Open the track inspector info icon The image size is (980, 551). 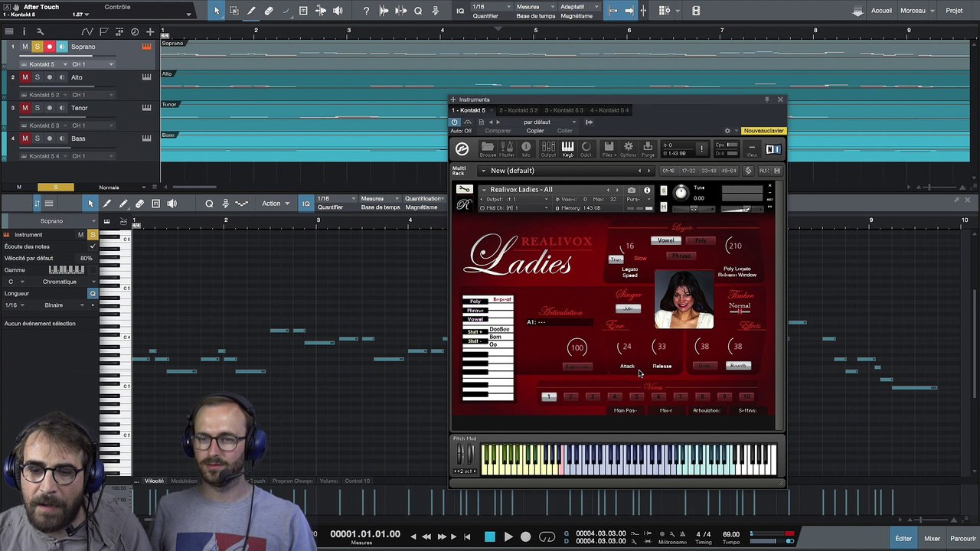[x=24, y=31]
